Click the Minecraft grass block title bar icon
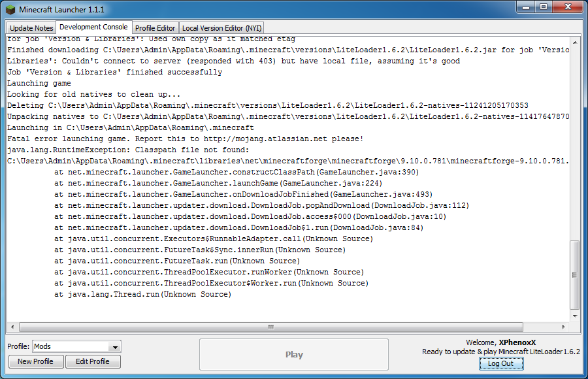Viewport: 588px width, 379px height. pos(10,10)
